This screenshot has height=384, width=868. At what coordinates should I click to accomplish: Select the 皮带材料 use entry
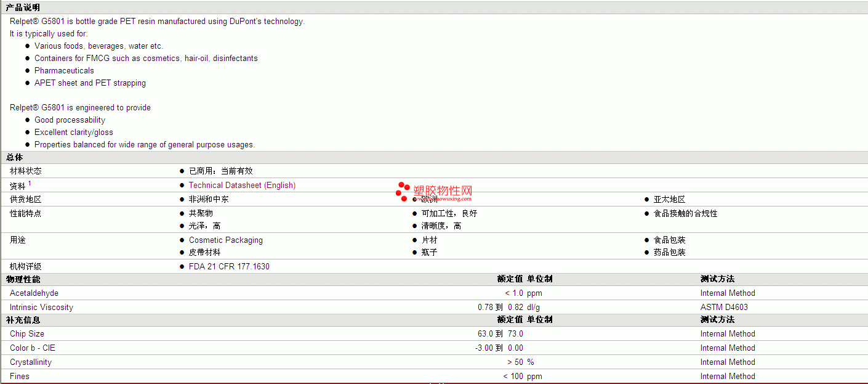point(205,253)
